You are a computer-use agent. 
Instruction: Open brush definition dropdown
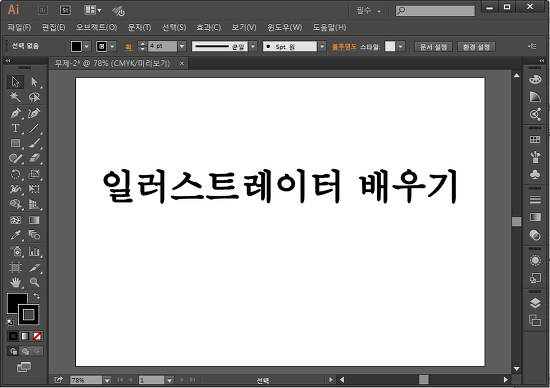click(x=322, y=46)
